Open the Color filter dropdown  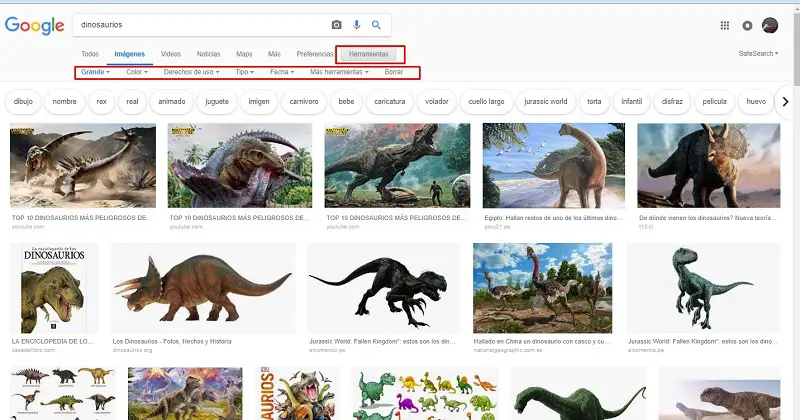[137, 72]
